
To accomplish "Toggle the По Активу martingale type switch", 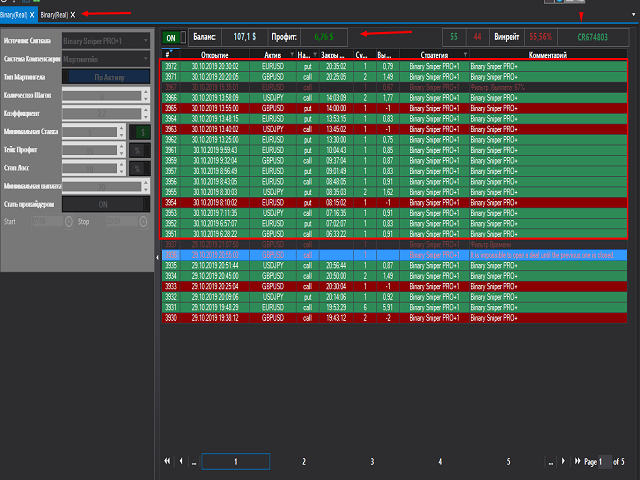I will pos(105,75).
